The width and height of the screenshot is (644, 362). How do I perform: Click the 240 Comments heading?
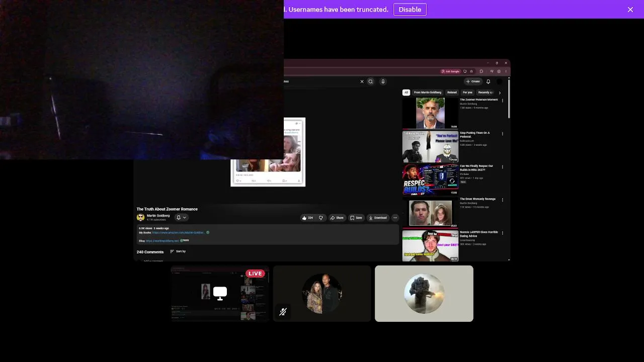[150, 252]
